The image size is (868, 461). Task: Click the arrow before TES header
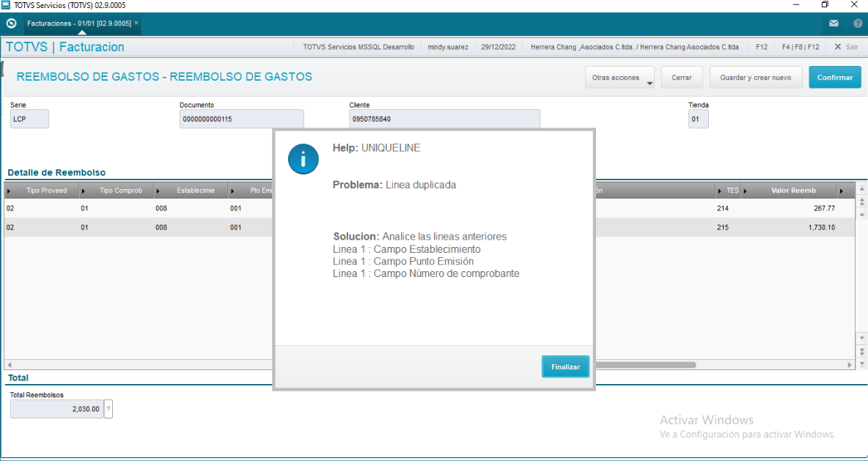coord(720,191)
